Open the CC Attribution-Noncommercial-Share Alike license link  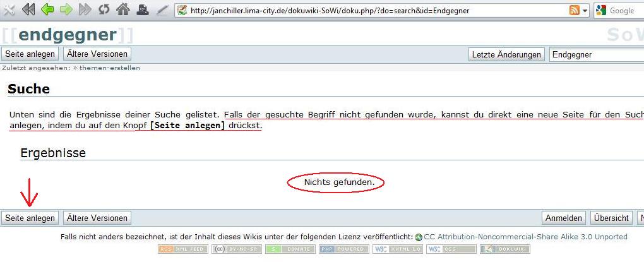[525, 237]
